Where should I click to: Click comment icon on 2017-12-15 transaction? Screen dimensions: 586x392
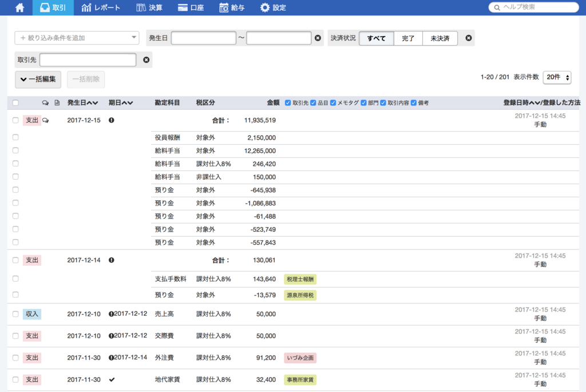[x=46, y=120]
